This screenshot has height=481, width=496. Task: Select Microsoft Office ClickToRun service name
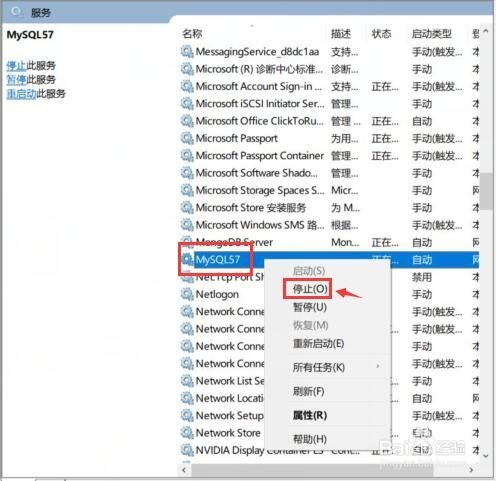260,121
